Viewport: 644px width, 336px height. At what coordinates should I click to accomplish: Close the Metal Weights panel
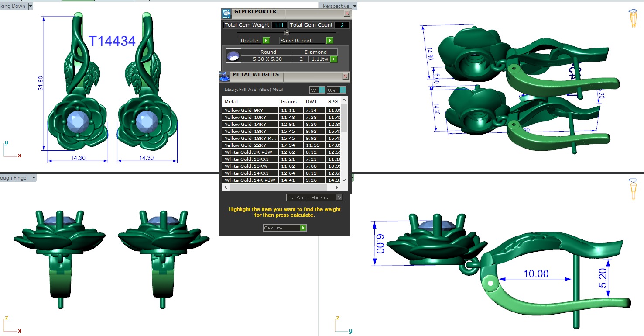click(345, 76)
